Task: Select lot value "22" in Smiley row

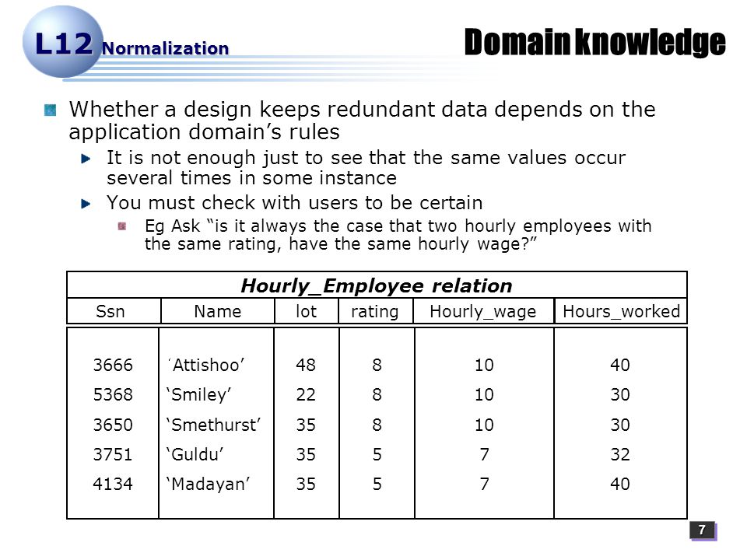Action: coord(306,395)
